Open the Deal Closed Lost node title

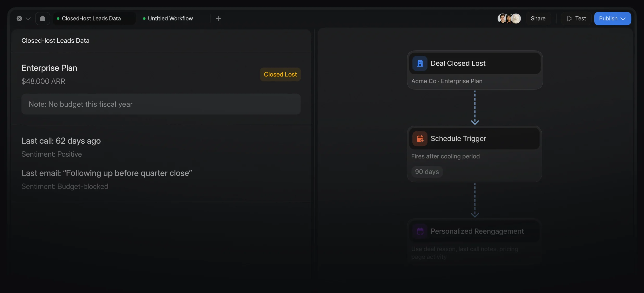pyautogui.click(x=458, y=63)
